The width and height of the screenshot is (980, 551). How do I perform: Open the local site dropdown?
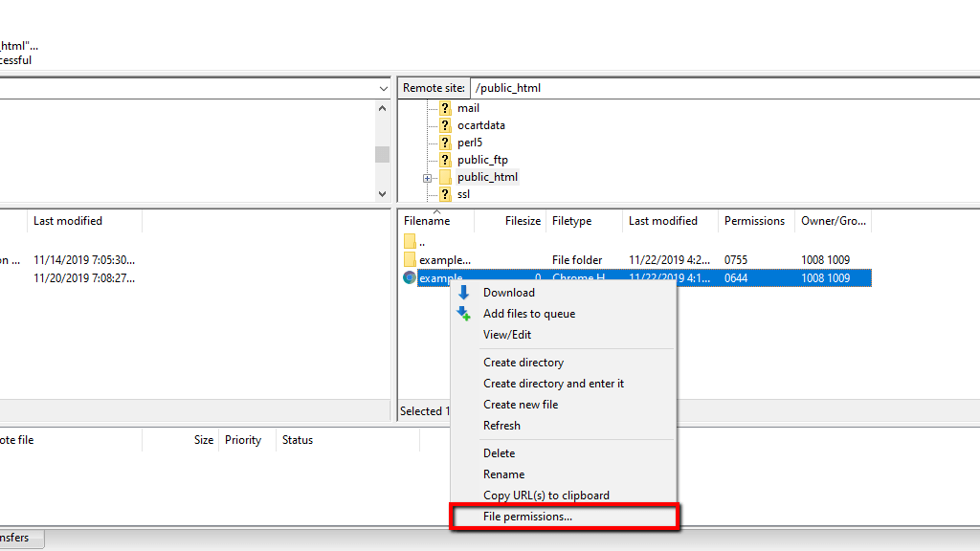[383, 87]
